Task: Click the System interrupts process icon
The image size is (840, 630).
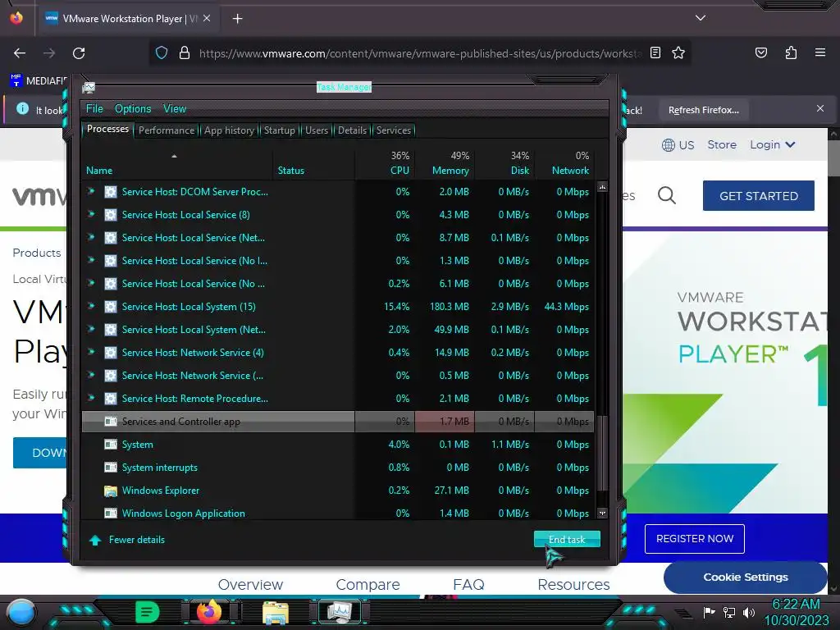Action: coord(111,468)
